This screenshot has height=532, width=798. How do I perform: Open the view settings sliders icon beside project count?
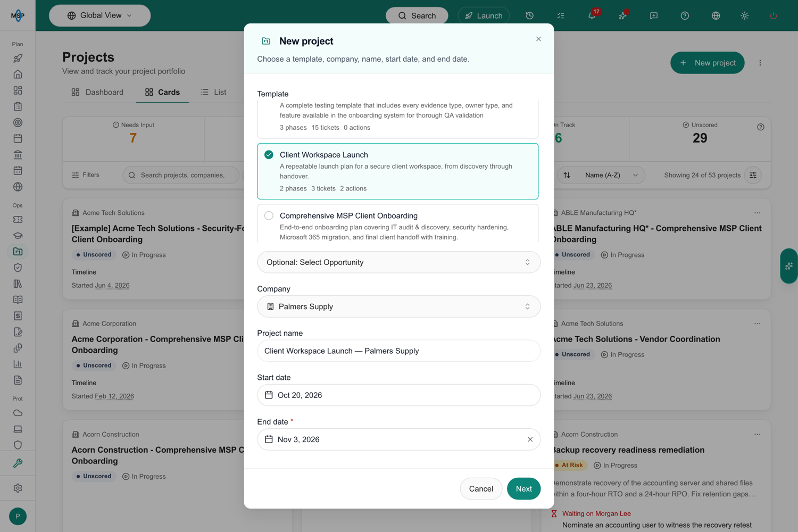coord(753,175)
